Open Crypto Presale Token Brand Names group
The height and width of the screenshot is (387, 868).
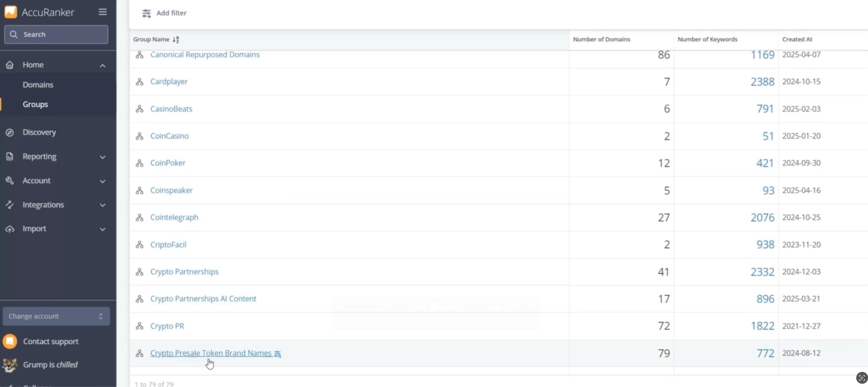click(211, 353)
